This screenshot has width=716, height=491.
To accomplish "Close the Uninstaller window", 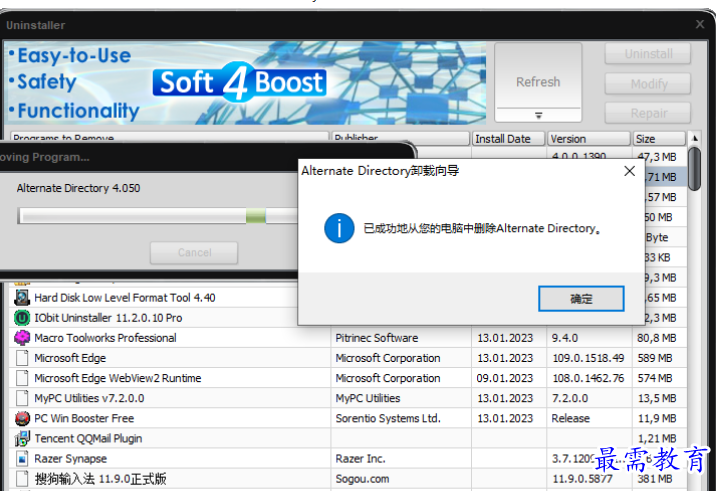I will [x=700, y=24].
